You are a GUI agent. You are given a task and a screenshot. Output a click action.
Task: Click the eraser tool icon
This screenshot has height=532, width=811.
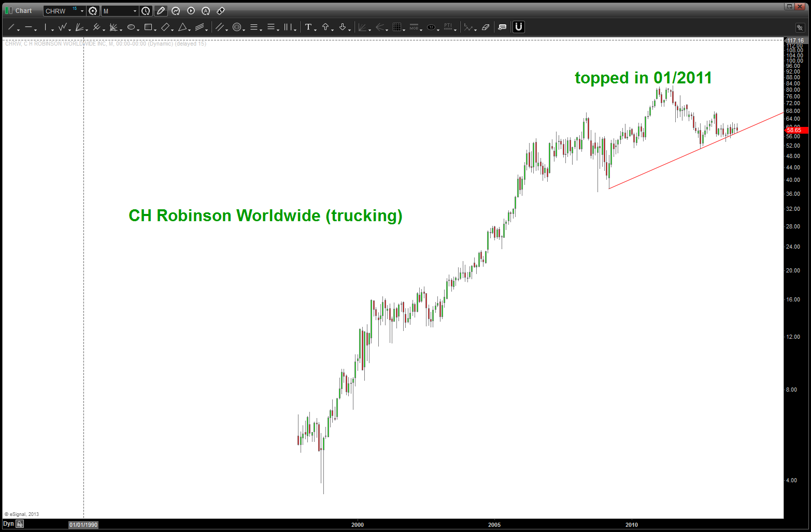tap(486, 27)
